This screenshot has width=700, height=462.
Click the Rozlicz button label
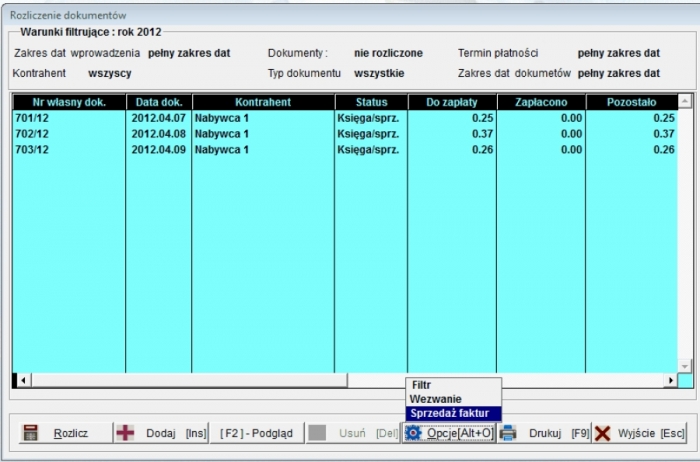point(71,433)
